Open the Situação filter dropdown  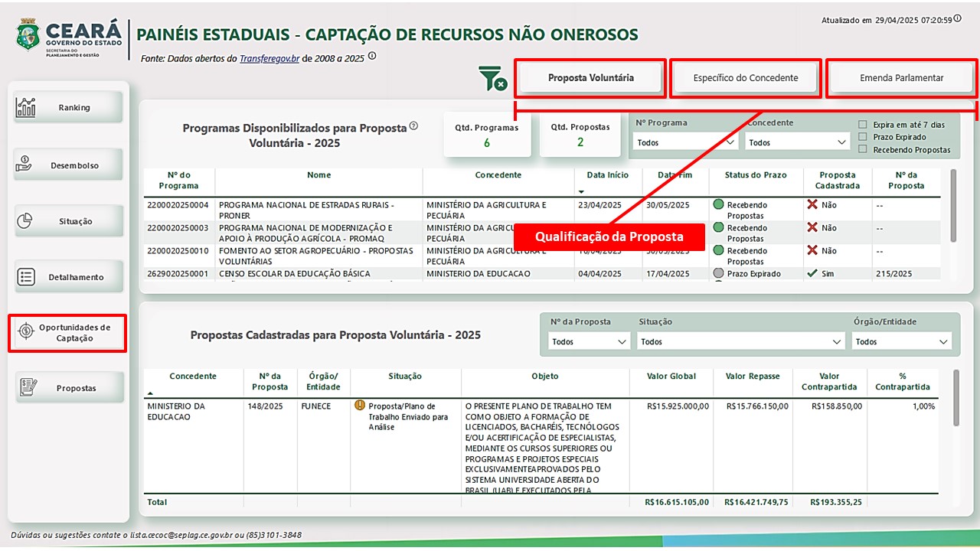tap(741, 341)
